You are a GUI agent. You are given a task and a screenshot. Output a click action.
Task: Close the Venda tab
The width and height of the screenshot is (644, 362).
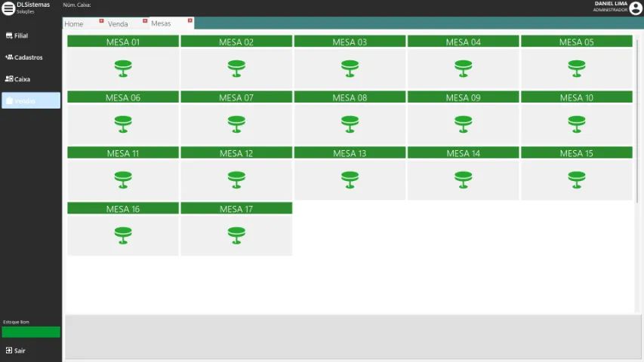pyautogui.click(x=145, y=20)
